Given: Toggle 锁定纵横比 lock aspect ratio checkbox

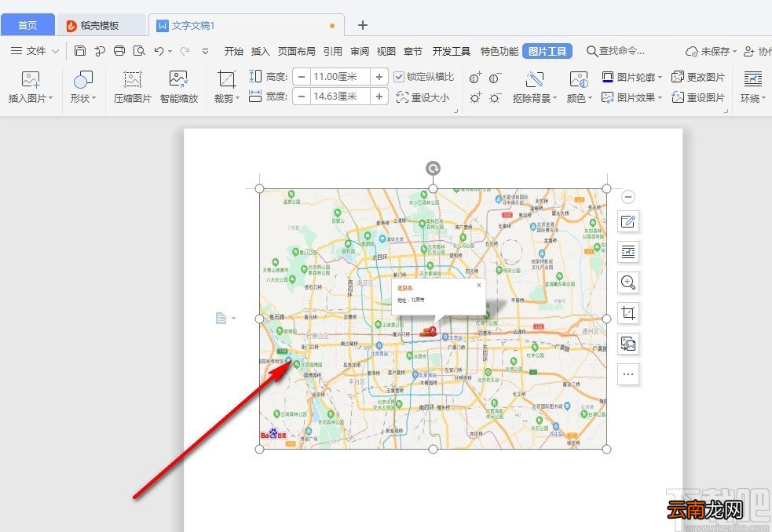Looking at the screenshot, I should (x=399, y=77).
